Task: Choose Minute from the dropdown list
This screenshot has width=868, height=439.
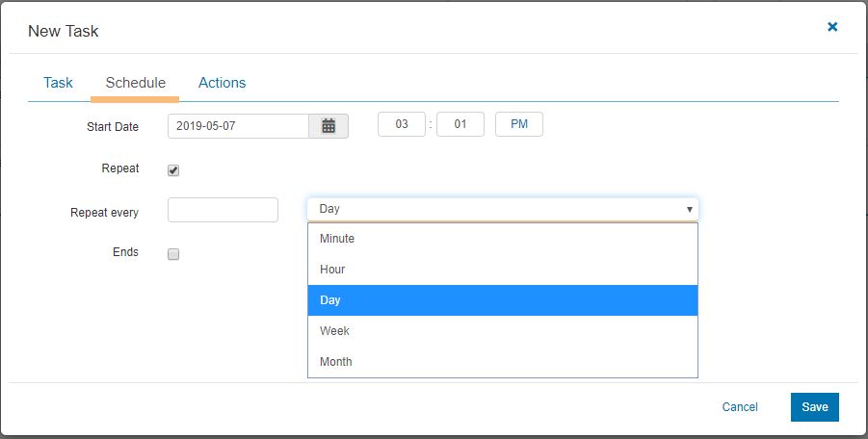Action: (503, 239)
